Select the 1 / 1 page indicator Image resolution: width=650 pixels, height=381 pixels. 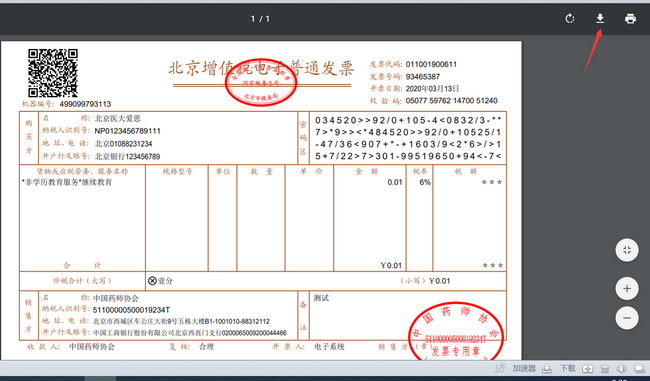[x=260, y=19]
